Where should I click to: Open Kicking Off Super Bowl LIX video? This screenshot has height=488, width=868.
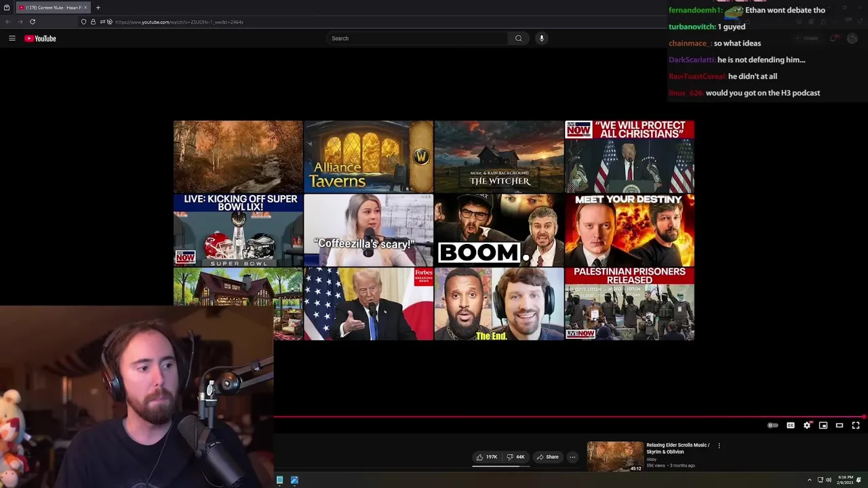[238, 230]
